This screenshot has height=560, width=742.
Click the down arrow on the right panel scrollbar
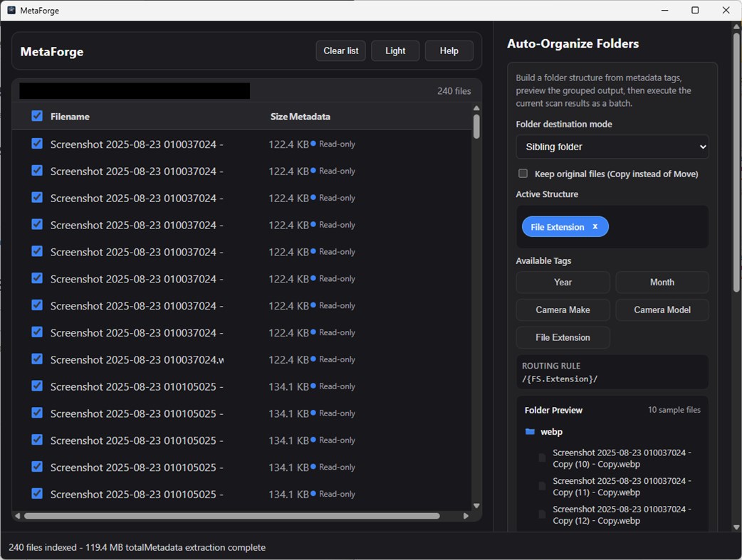pos(736,527)
